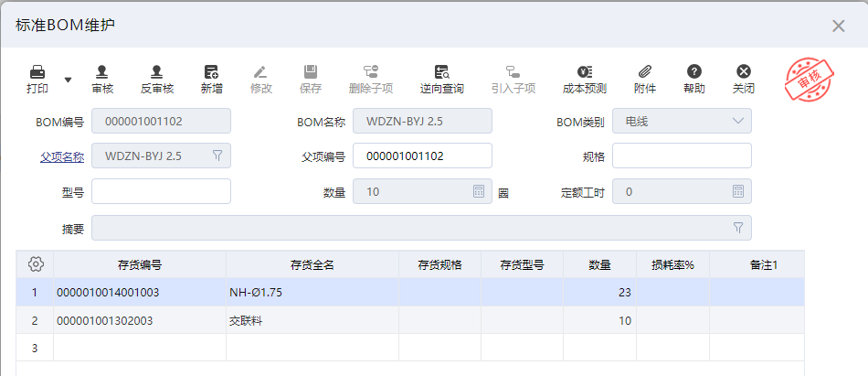Click the 存货编号 column header
This screenshot has height=376, width=868.
140,264
